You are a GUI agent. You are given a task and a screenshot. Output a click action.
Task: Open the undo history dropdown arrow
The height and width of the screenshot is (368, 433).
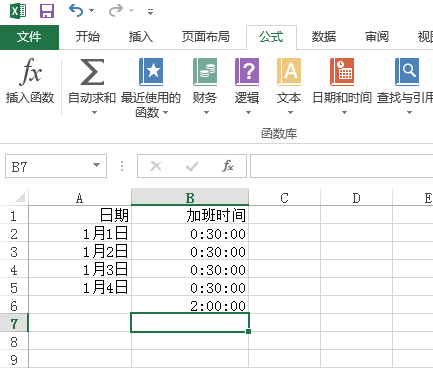[x=91, y=11]
